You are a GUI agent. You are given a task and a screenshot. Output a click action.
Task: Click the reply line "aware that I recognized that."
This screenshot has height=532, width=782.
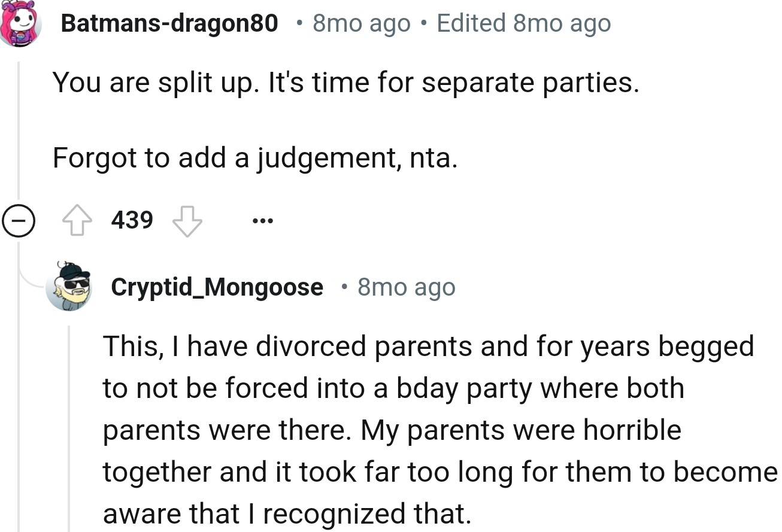(x=284, y=513)
